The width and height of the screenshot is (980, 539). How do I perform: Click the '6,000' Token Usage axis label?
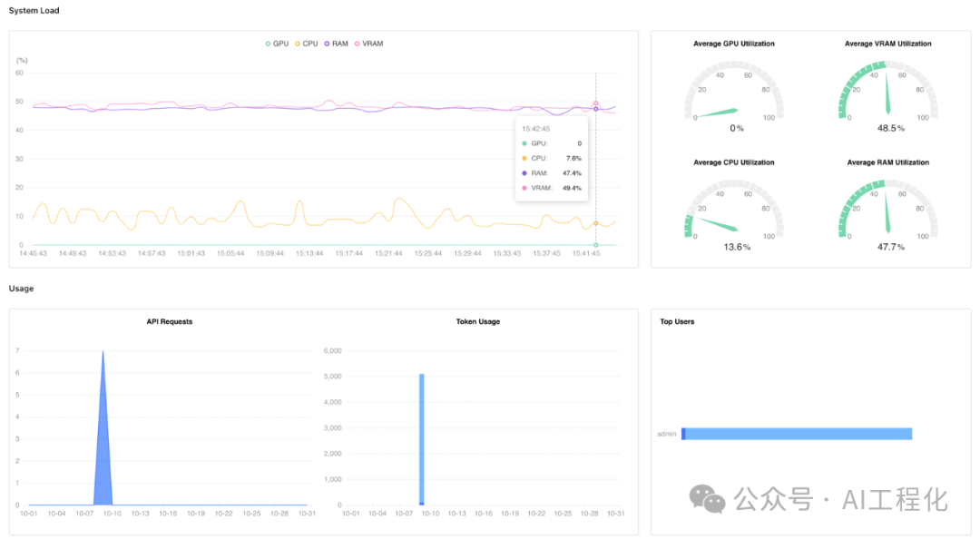click(332, 351)
